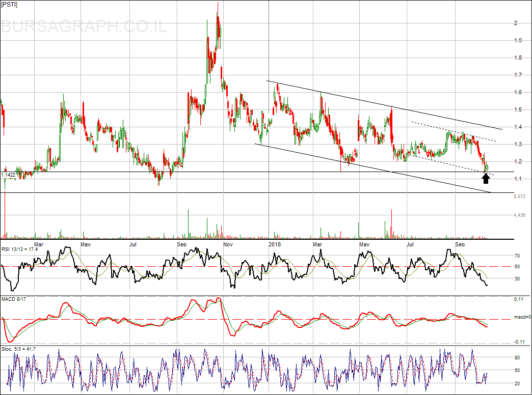Click the -0.11 MACD lower scale label
Viewport: 532px width, 395px height.
click(519, 342)
